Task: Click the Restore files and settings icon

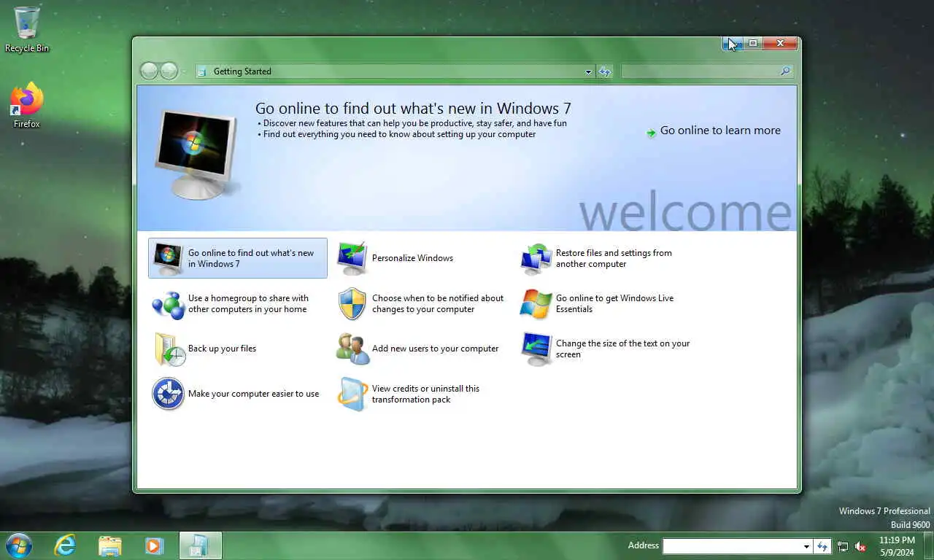Action: click(536, 258)
